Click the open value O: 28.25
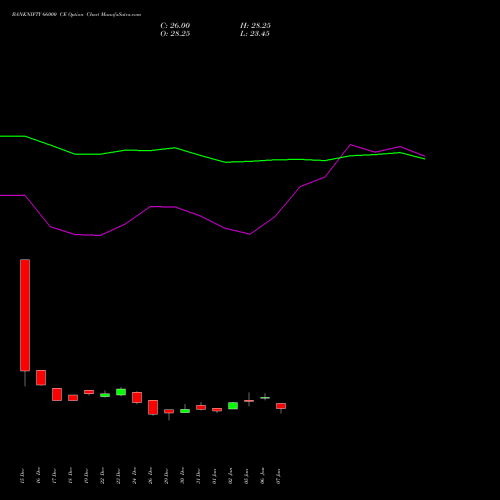500x500 pixels. (175, 34)
